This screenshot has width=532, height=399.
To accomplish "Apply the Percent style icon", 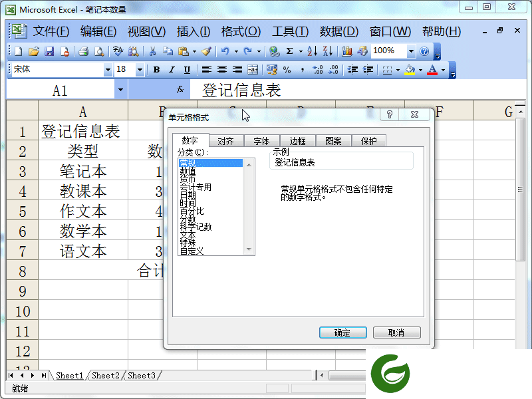I will pyautogui.click(x=287, y=70).
